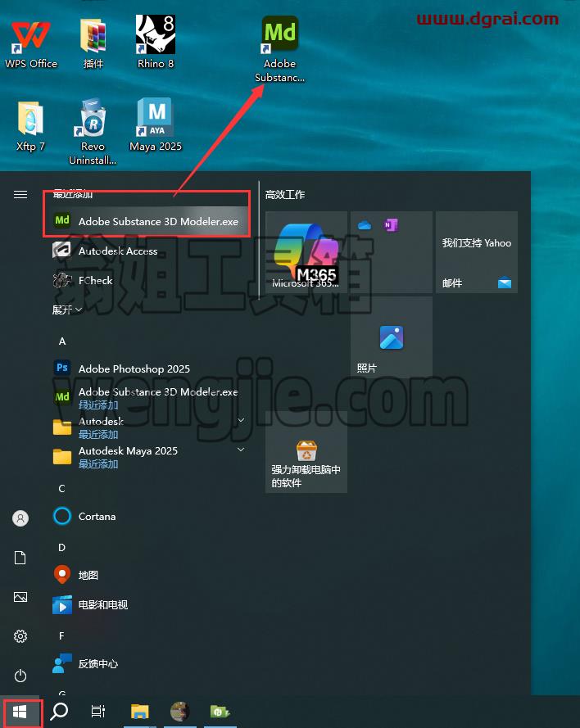Image resolution: width=580 pixels, height=728 pixels.
Task: Open Pictures from the Start sidebar
Action: [20, 597]
